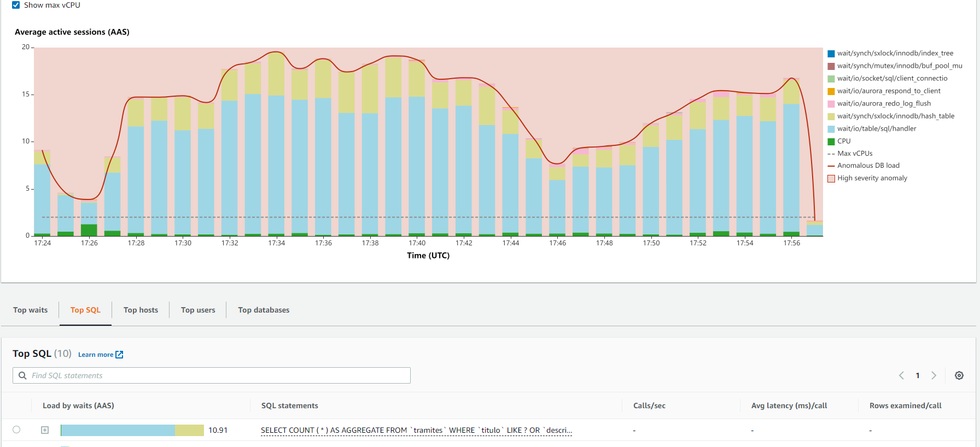Sort by the Load by waits (AAS) column
The image size is (980, 447).
coord(78,405)
